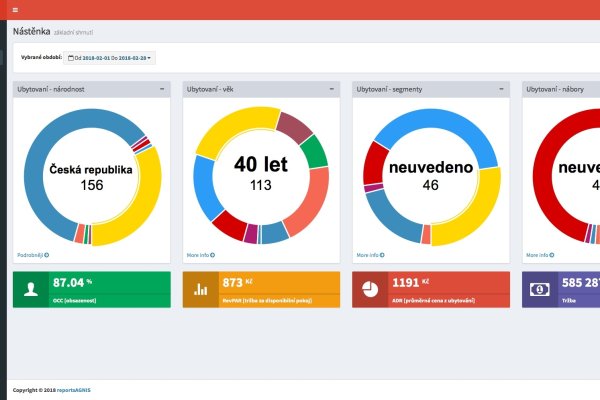
Task: Click the pie chart icon on ADR tile
Action: pyautogui.click(x=370, y=289)
